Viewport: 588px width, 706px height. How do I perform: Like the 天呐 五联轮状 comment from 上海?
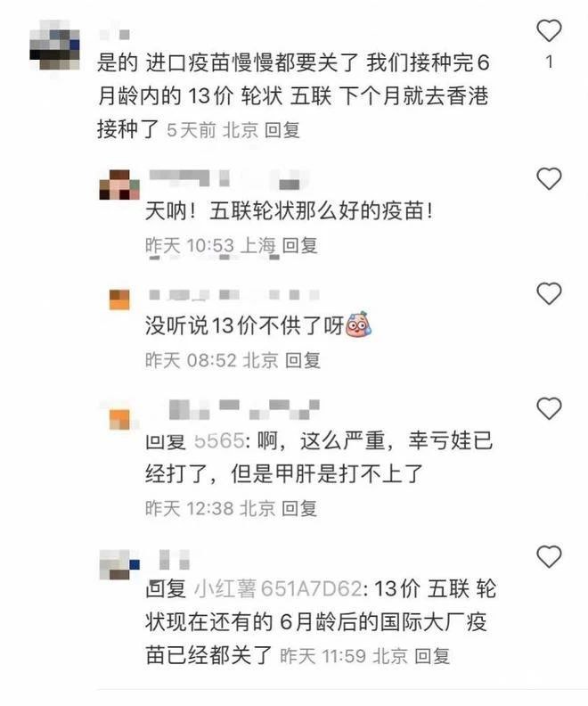click(x=549, y=178)
